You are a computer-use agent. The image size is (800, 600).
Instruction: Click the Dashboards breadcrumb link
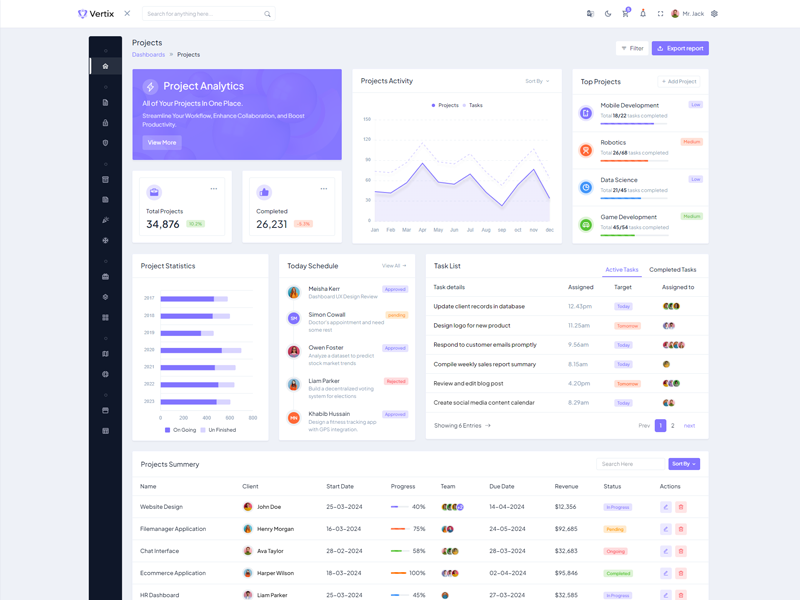148,55
